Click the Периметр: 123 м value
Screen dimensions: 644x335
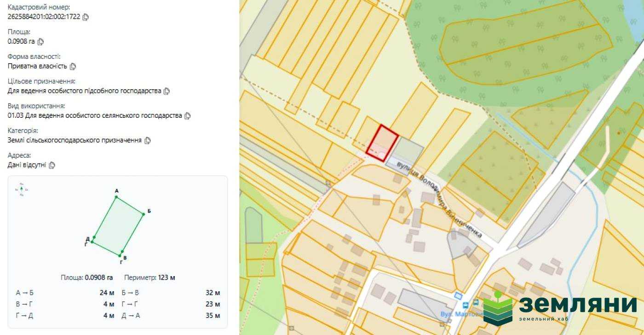[149, 278]
